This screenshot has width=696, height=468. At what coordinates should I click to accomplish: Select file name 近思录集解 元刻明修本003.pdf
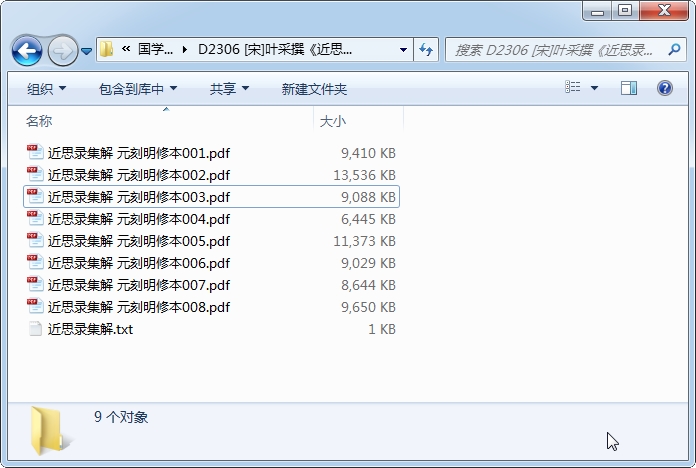(139, 197)
